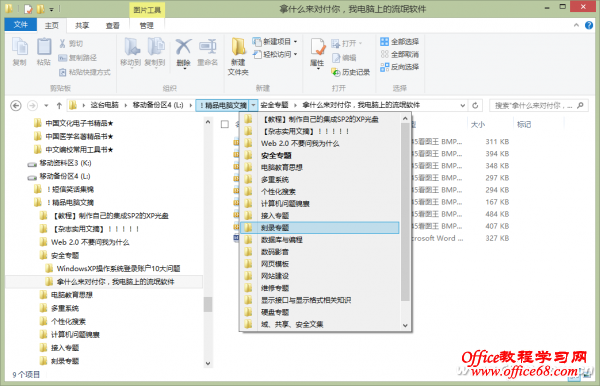The width and height of the screenshot is (600, 386).
Task: Create a New folder (新建文件夹)
Action: tap(238, 57)
